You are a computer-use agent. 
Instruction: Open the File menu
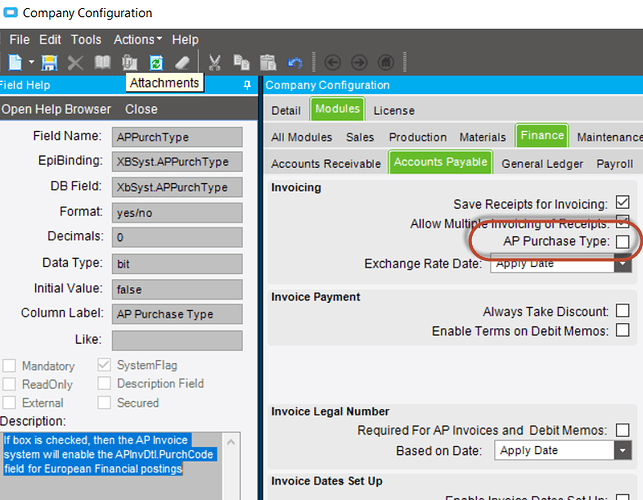pos(19,40)
